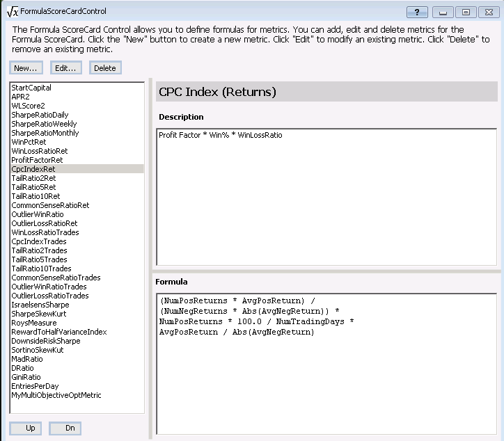Click inside the Description text area

pyautogui.click(x=326, y=202)
